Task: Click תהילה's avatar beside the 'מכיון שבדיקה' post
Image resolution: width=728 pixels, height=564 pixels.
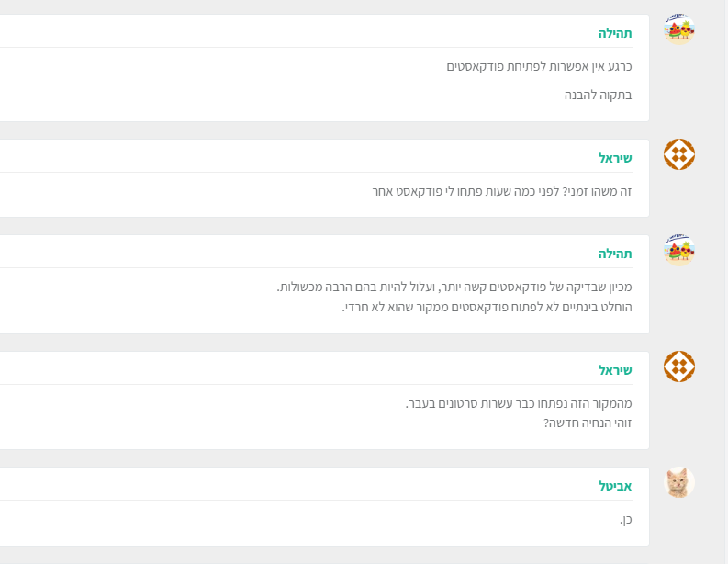Action: click(678, 250)
